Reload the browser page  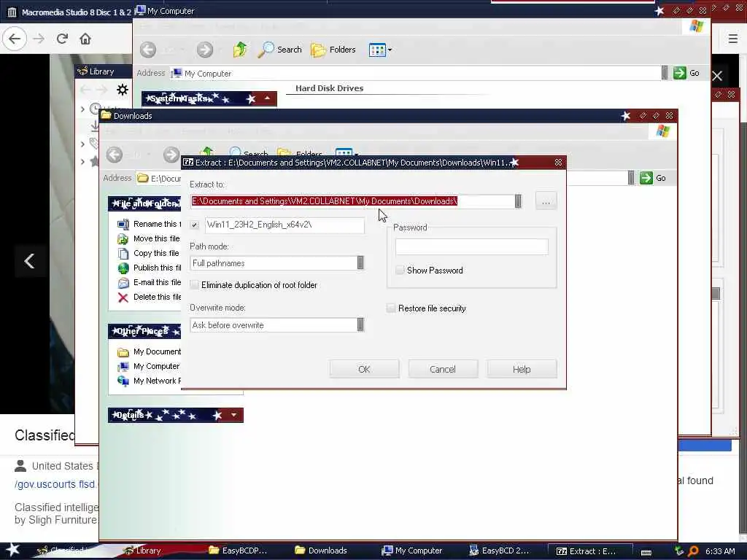click(x=62, y=39)
